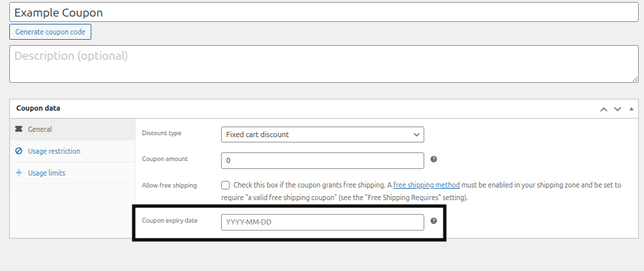The height and width of the screenshot is (271, 644).
Task: Click the move-down arrow in Coupon data header
Action: (618, 109)
